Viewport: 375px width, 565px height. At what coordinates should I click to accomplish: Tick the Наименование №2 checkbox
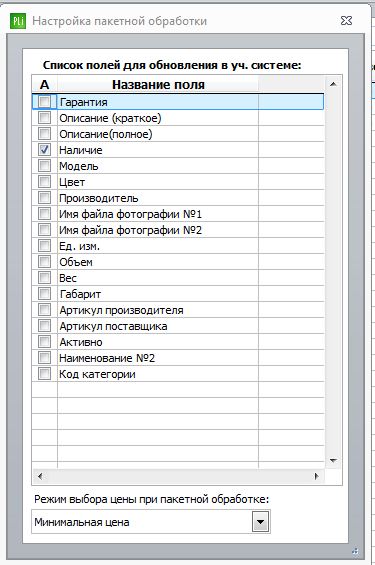(44, 357)
